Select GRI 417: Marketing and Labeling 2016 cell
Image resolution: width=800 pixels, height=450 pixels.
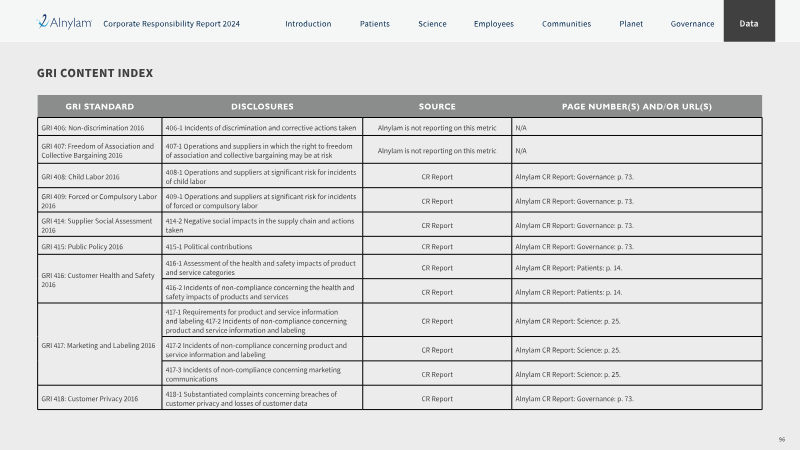pos(99,345)
